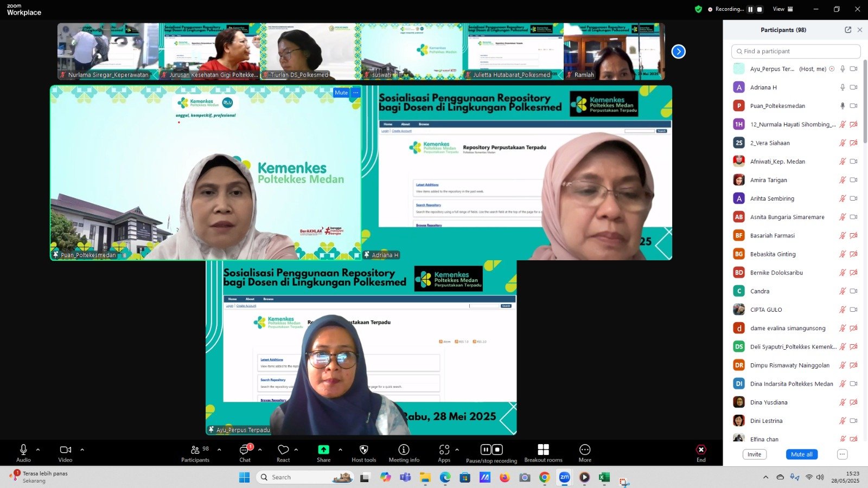This screenshot has width=868, height=488.
Task: Open Host tools shield icon
Action: pyautogui.click(x=364, y=450)
